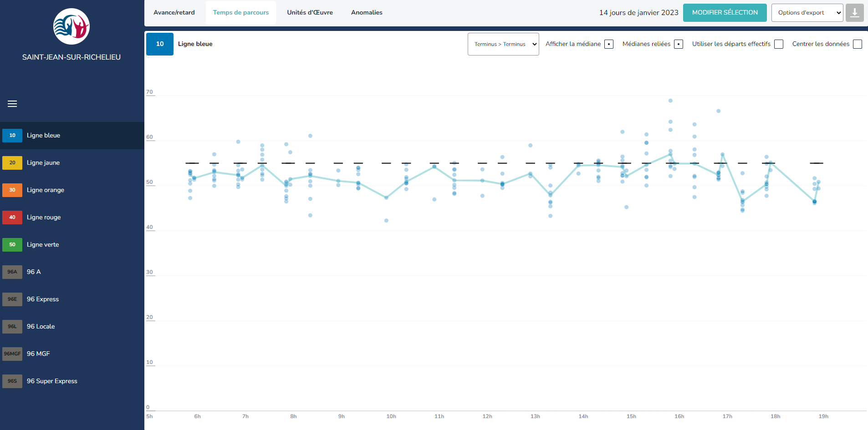
Task: Enable Utiliser les départs effectifs
Action: click(x=779, y=44)
